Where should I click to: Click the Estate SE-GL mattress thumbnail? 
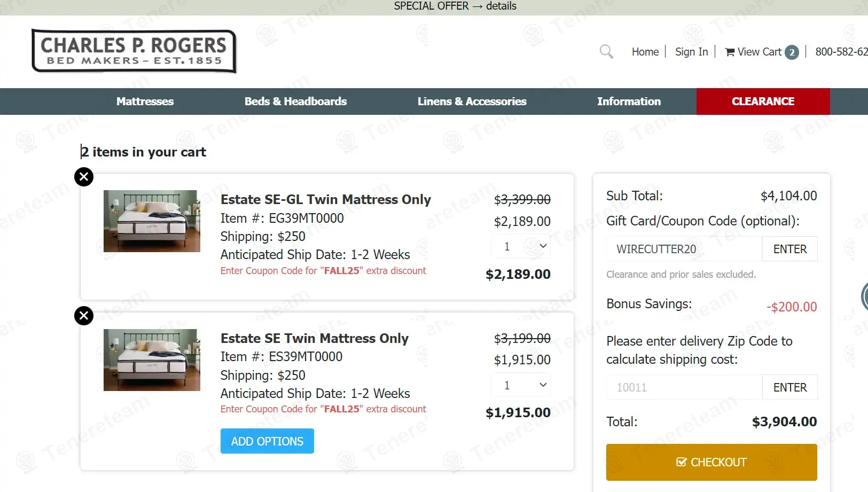[x=152, y=221]
